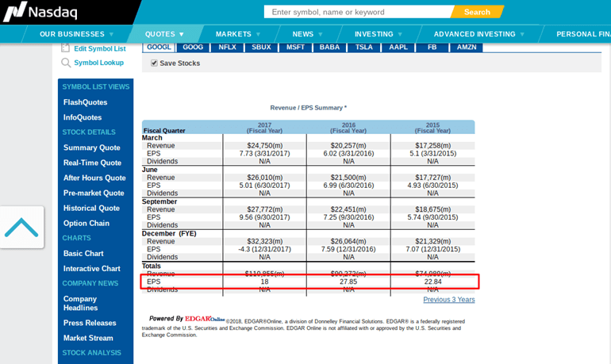Select the MSFT symbol tab

[295, 47]
